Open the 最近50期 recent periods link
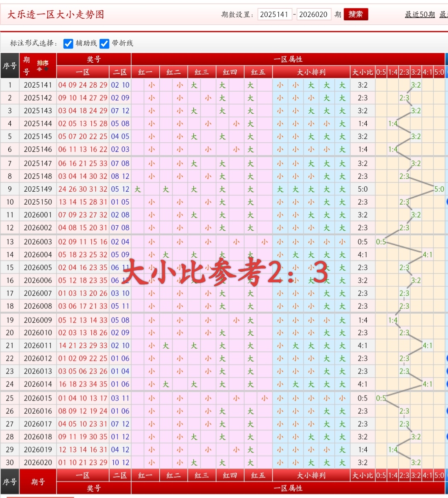This screenshot has width=448, height=498. pos(419,14)
